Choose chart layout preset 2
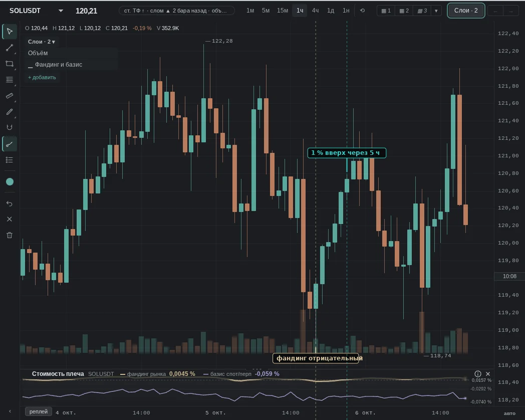 pyautogui.click(x=404, y=11)
